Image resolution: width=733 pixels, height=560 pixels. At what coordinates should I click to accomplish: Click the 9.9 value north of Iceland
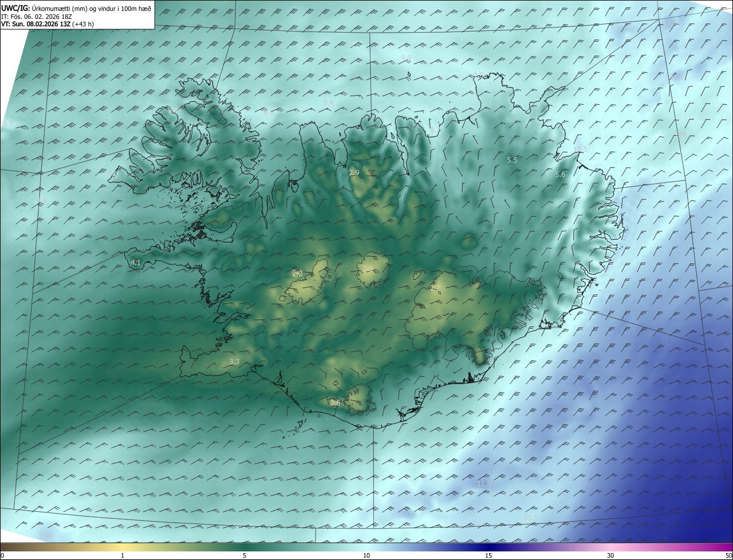click(406, 58)
